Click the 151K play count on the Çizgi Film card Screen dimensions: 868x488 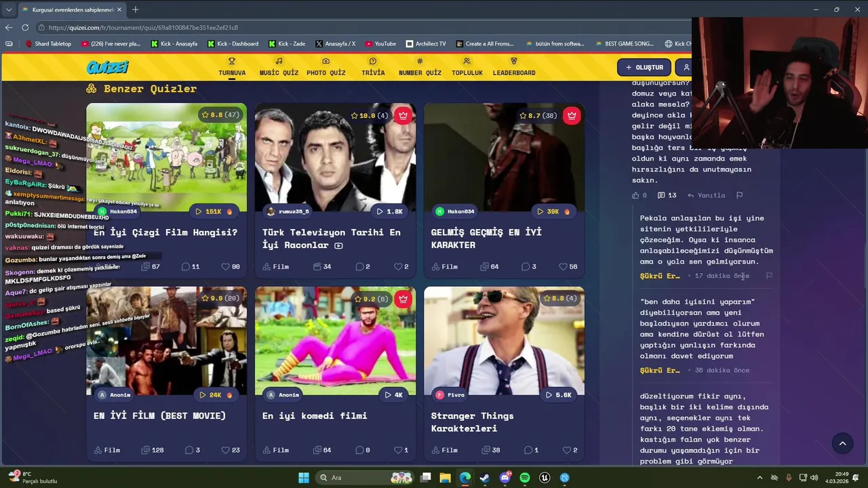click(x=214, y=211)
